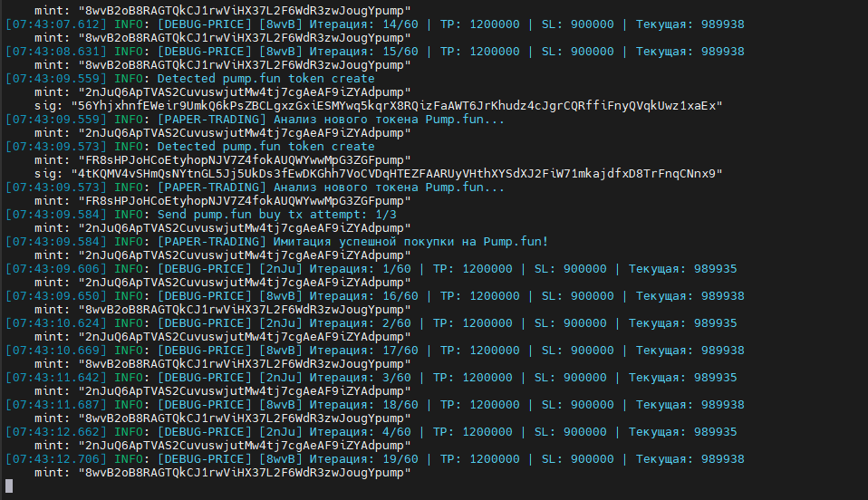The image size is (868, 500).
Task: Click 'SL: 900000' on the 4/60 iteration line
Action: point(570,431)
